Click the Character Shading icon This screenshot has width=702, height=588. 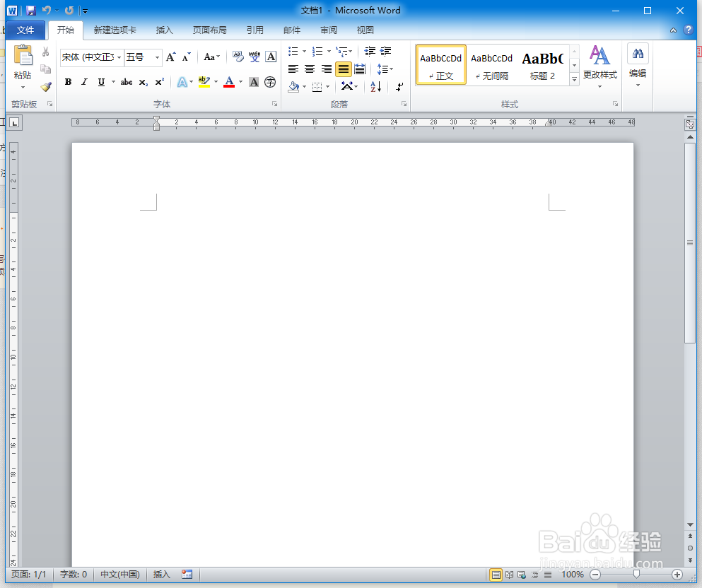(x=254, y=82)
